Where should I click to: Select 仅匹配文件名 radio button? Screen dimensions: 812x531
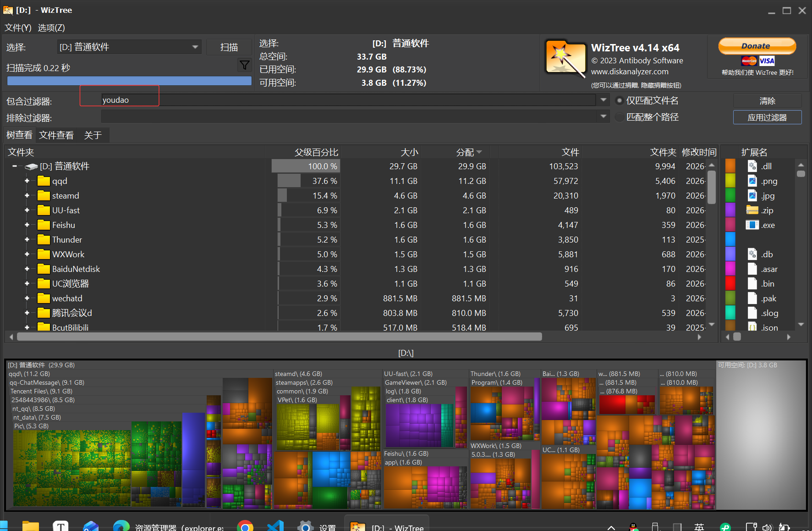(x=620, y=100)
